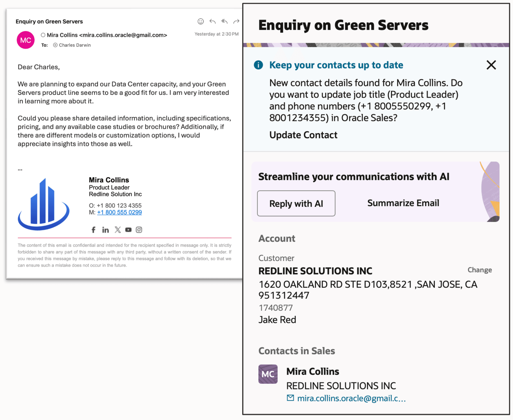Click the Jake Red account owner name
Screen dimensions: 513x420
(277, 320)
